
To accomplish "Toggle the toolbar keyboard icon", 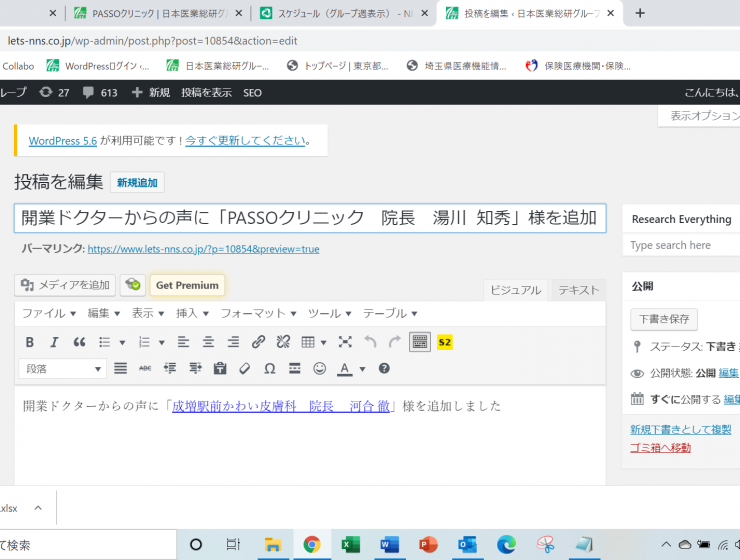I will pyautogui.click(x=420, y=342).
